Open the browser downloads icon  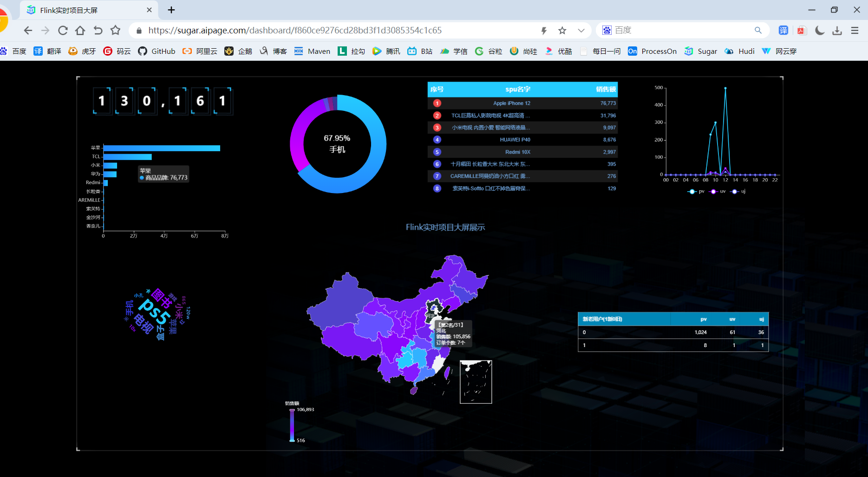tap(837, 31)
